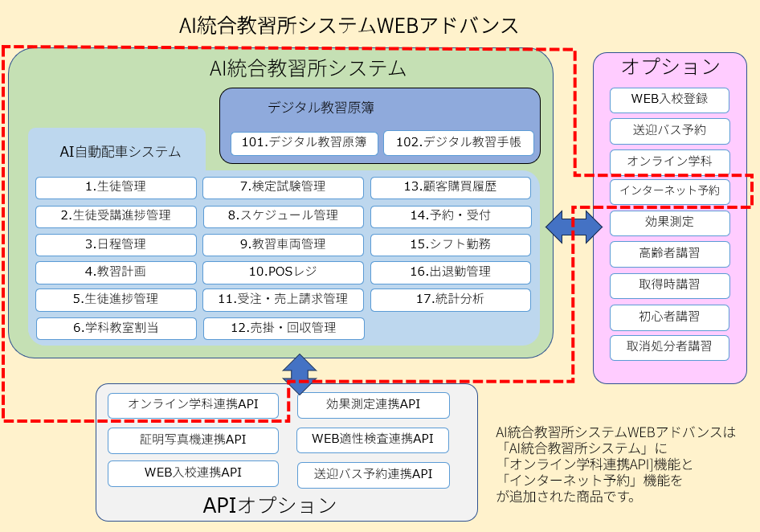Click the AI自動配車システム tab label

tap(120, 151)
